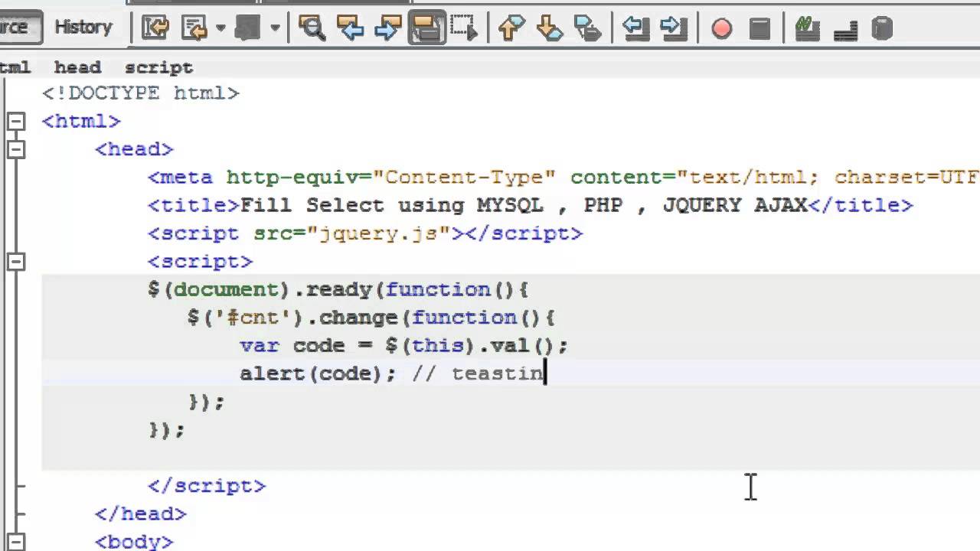Click the jquery.js script src line

365,233
